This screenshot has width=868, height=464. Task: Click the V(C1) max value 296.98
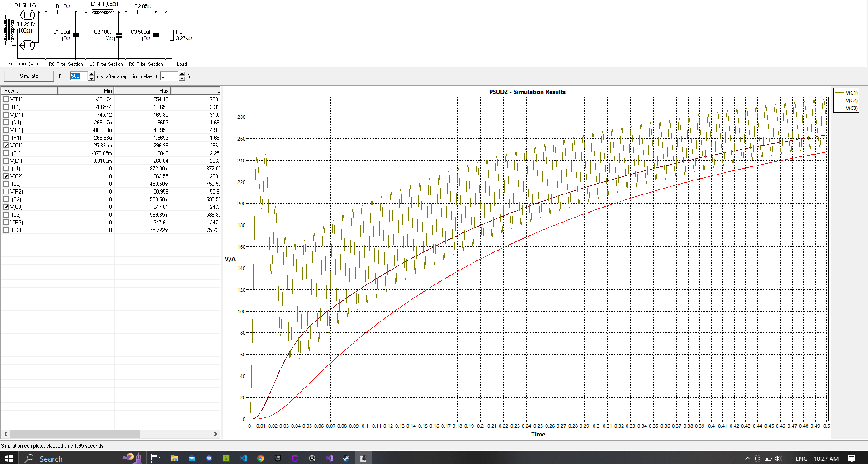160,145
